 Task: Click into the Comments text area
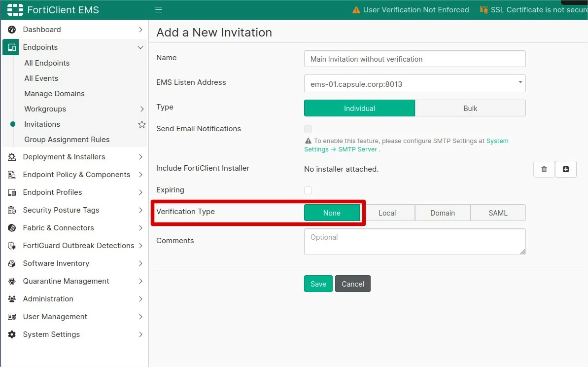pyautogui.click(x=415, y=242)
